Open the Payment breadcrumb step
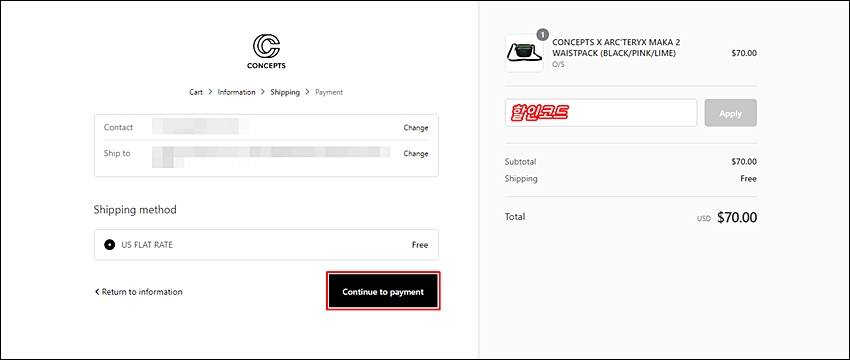Screen dimensions: 850x360 [329, 92]
